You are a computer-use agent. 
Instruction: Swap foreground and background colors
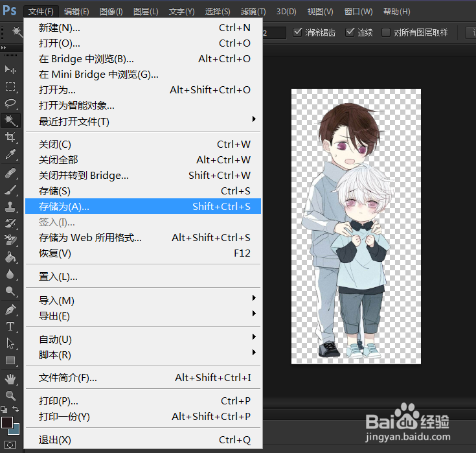pyautogui.click(x=16, y=409)
